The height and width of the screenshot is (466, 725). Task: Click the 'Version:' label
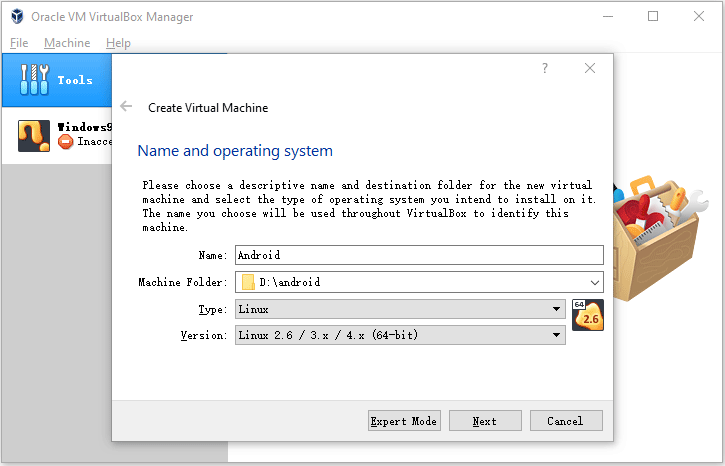tap(204, 335)
